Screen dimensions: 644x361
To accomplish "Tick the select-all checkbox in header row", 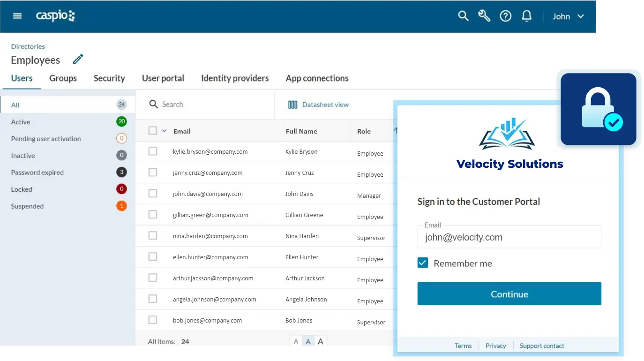I will click(x=153, y=131).
